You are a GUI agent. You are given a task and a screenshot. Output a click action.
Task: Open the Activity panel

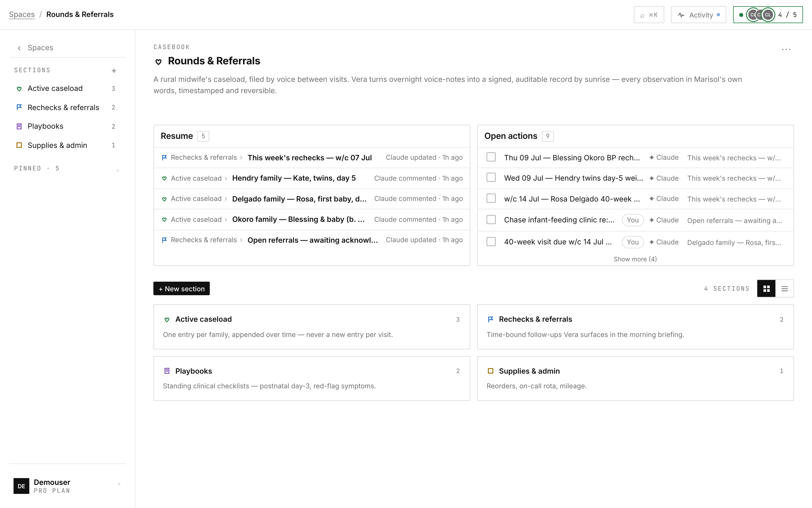[x=698, y=15]
